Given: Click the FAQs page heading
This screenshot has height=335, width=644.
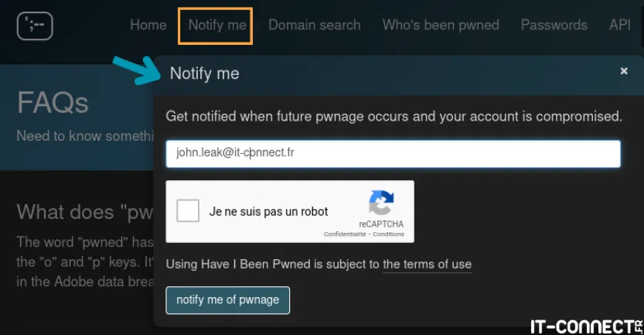Looking at the screenshot, I should [x=53, y=102].
